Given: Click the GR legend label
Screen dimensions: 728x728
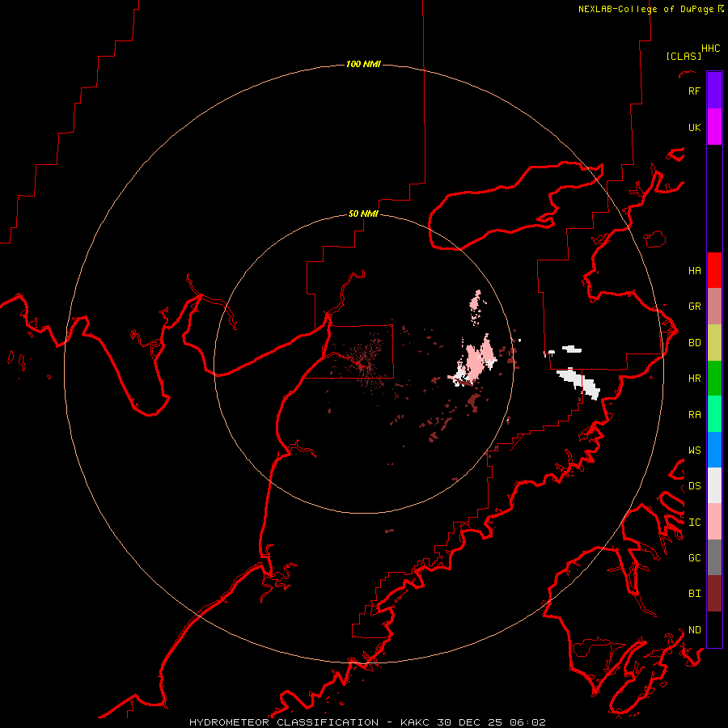Looking at the screenshot, I should (x=694, y=306).
